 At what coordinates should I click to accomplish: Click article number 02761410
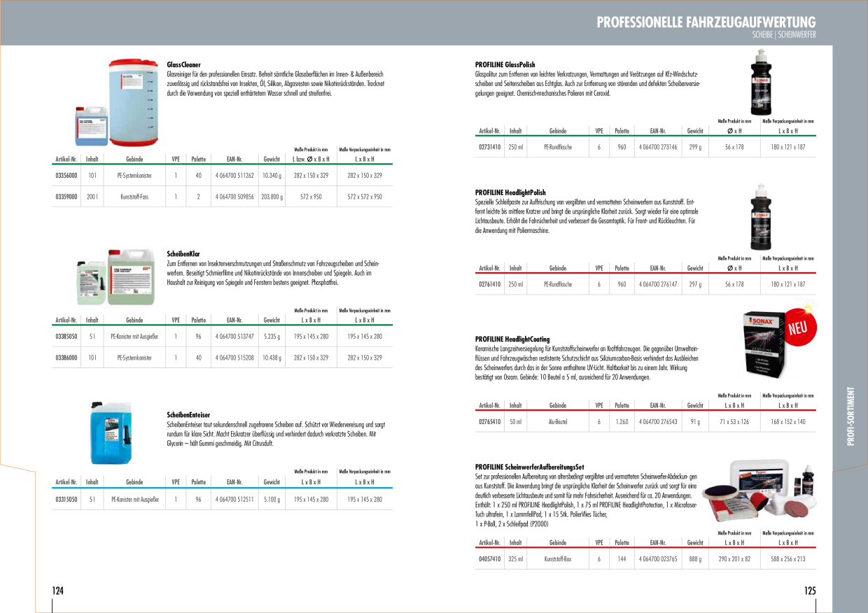point(489,284)
